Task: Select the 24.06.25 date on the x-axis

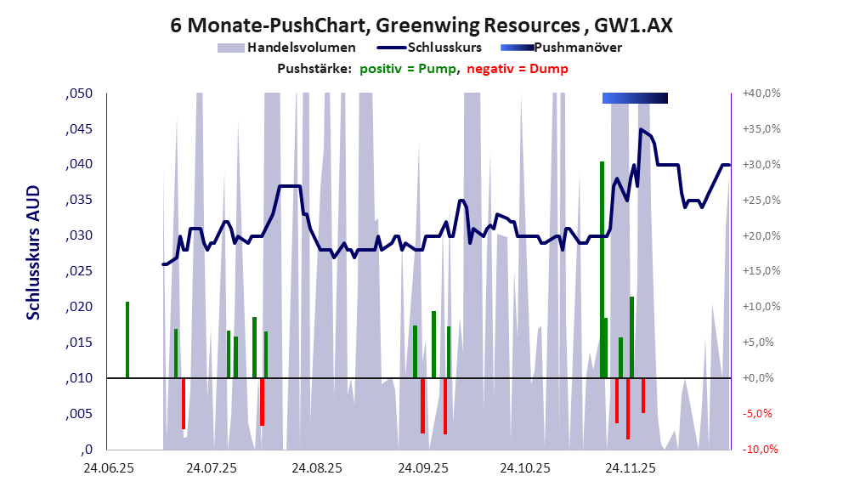Action: 107,467
